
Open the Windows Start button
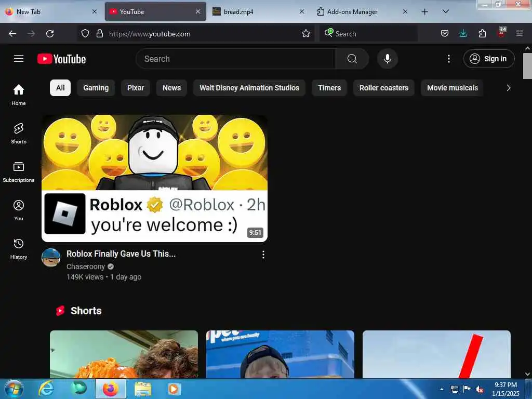[14, 389]
